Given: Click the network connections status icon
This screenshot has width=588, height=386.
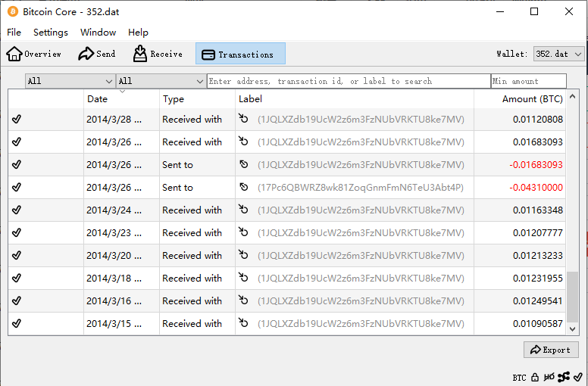Looking at the screenshot, I should 564,377.
